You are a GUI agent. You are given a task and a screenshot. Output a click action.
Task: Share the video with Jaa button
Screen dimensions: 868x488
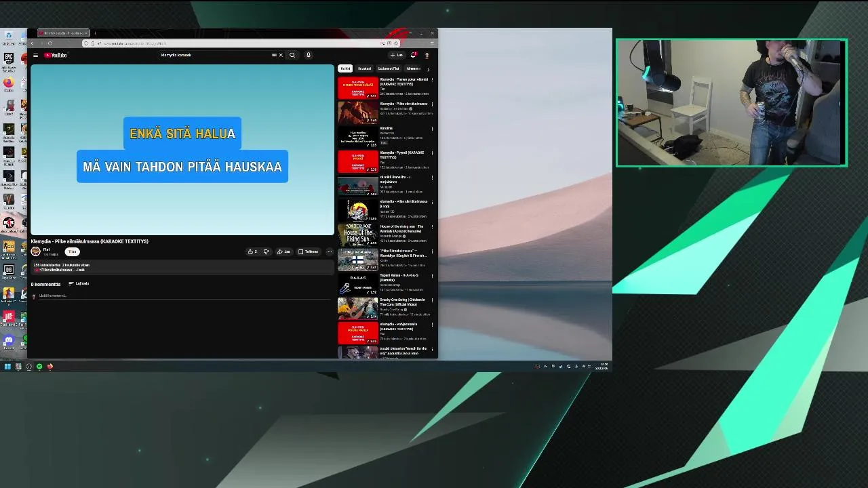pyautogui.click(x=283, y=251)
